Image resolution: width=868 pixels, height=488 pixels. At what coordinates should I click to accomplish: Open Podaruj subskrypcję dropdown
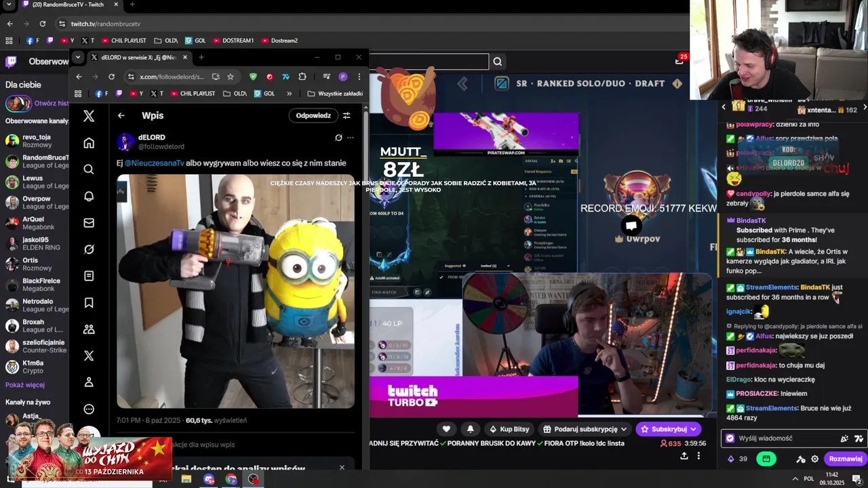click(x=586, y=429)
